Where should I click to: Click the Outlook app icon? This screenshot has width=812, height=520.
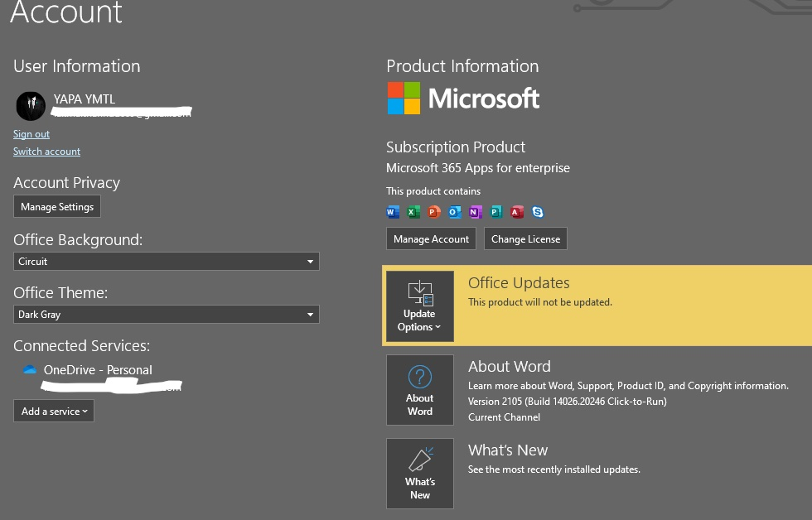pyautogui.click(x=455, y=212)
